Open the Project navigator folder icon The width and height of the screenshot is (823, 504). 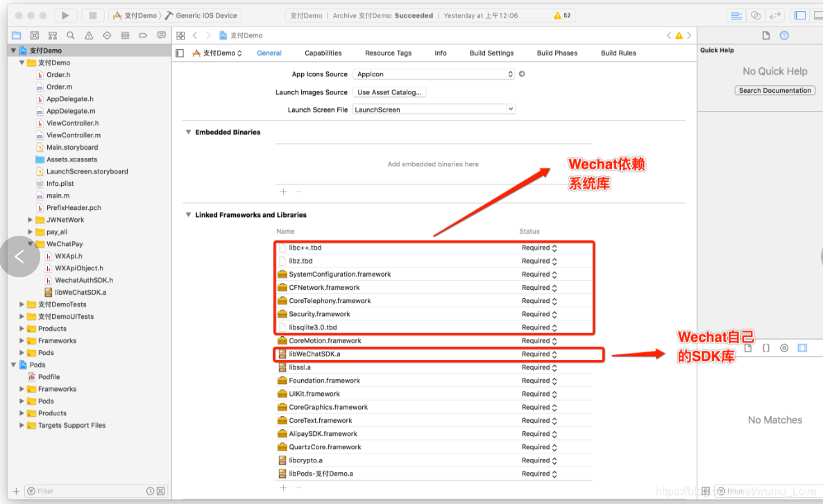pyautogui.click(x=16, y=35)
